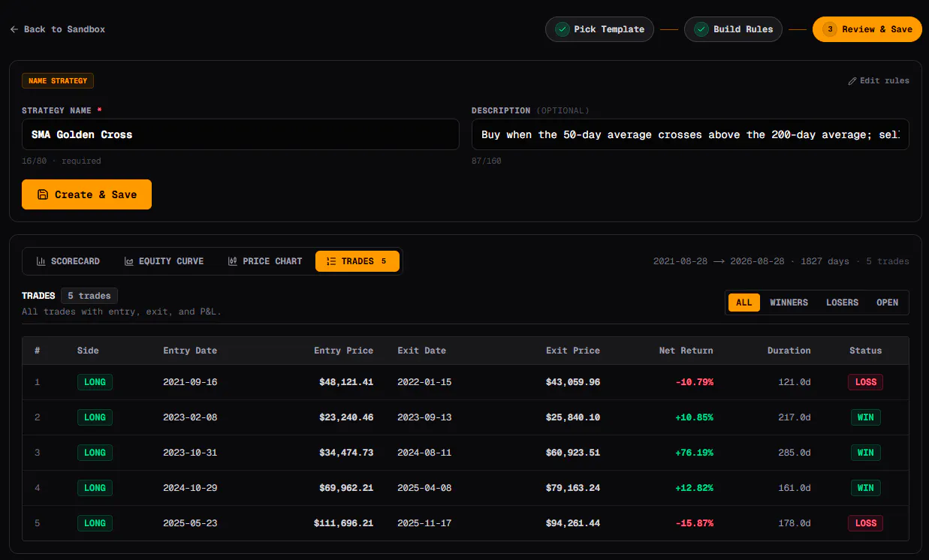Click the pencil icon next to Edit rules
Screen dimensions: 929x560
(852, 81)
